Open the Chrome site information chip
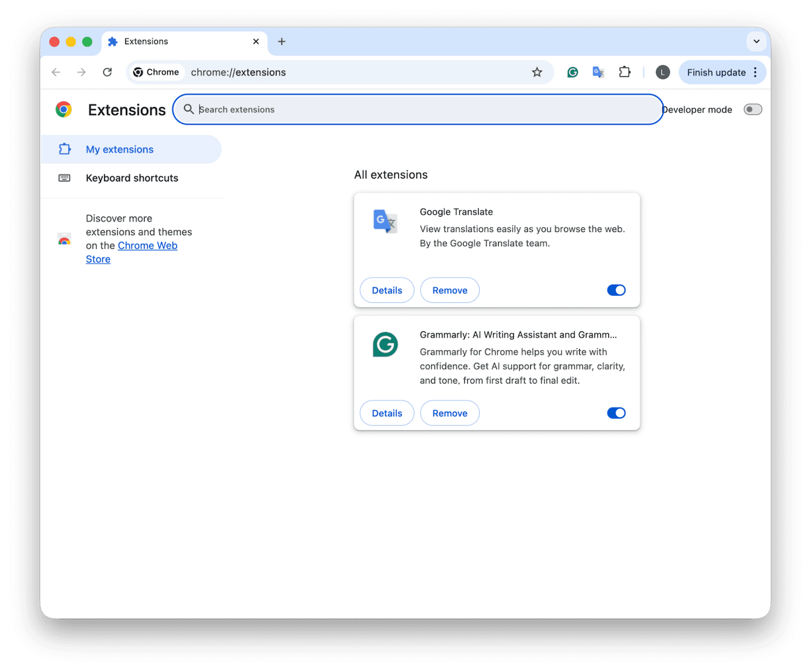 (156, 72)
